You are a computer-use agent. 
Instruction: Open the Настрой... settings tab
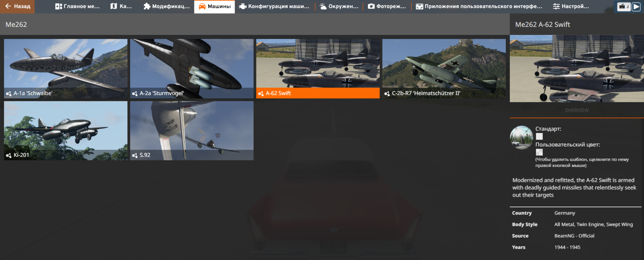[x=571, y=6]
